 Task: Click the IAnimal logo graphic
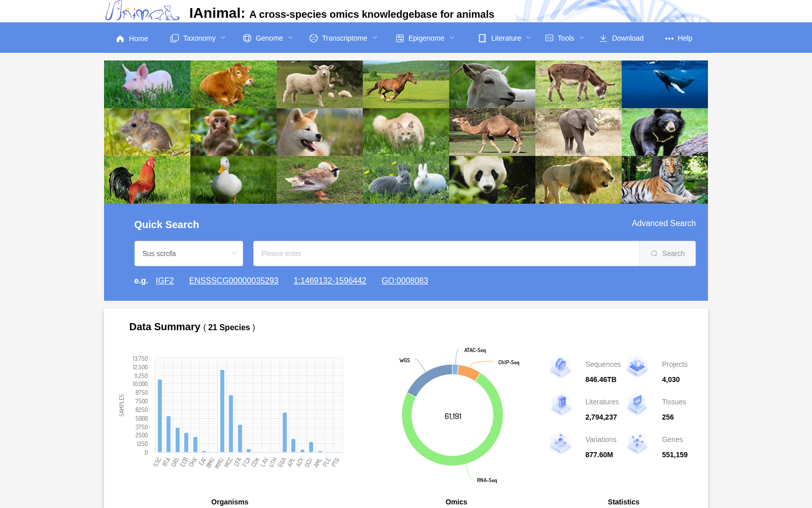point(142,11)
